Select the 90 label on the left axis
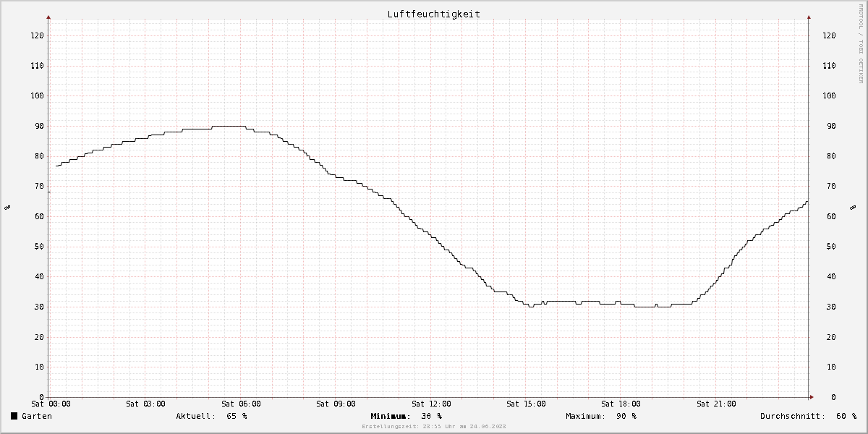Viewport: 868px width, 434px height. [39, 126]
